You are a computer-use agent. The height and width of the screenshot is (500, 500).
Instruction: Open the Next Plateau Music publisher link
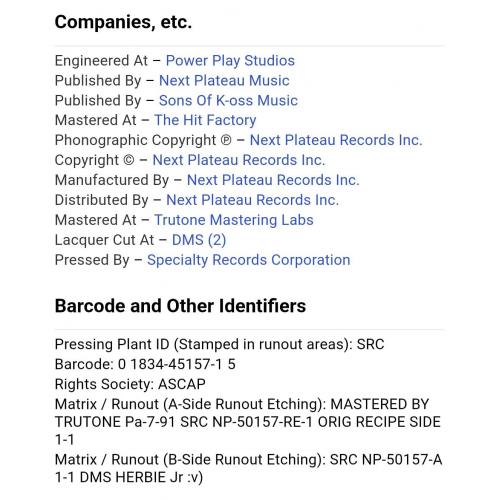tap(224, 81)
